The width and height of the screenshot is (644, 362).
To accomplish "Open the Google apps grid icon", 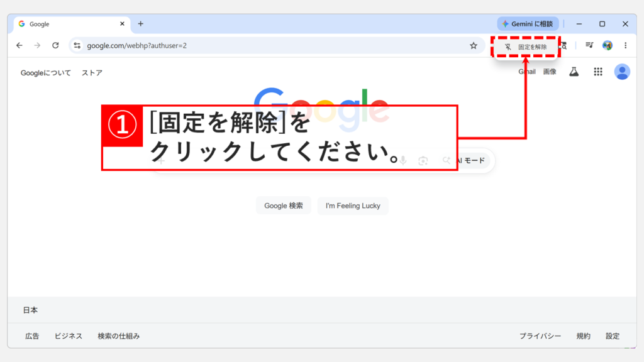I will 598,72.
